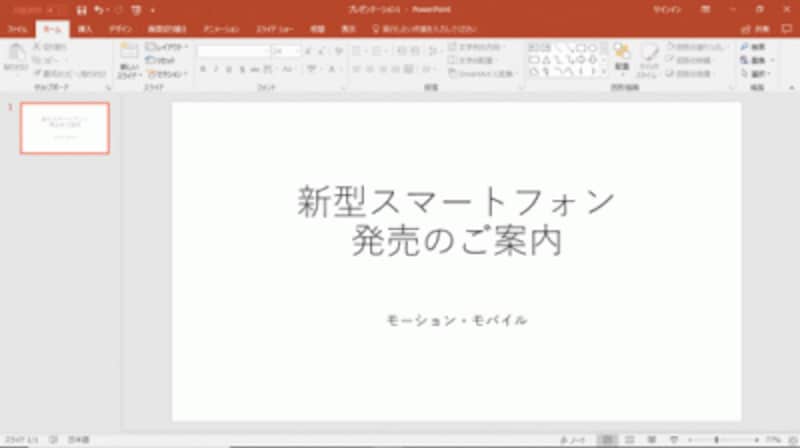The image size is (800, 448).
Task: Toggle underline (U) formatting
Action: [x=229, y=69]
